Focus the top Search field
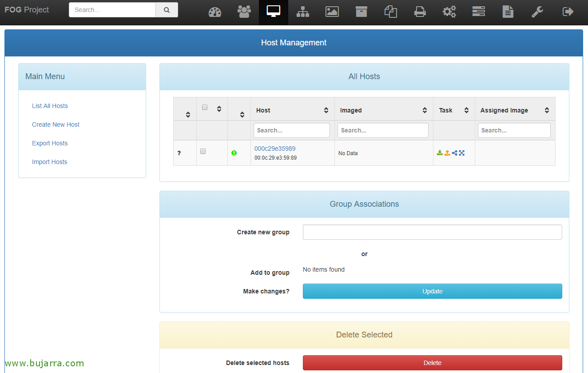Viewport: 588px width, 373px height. pos(112,10)
